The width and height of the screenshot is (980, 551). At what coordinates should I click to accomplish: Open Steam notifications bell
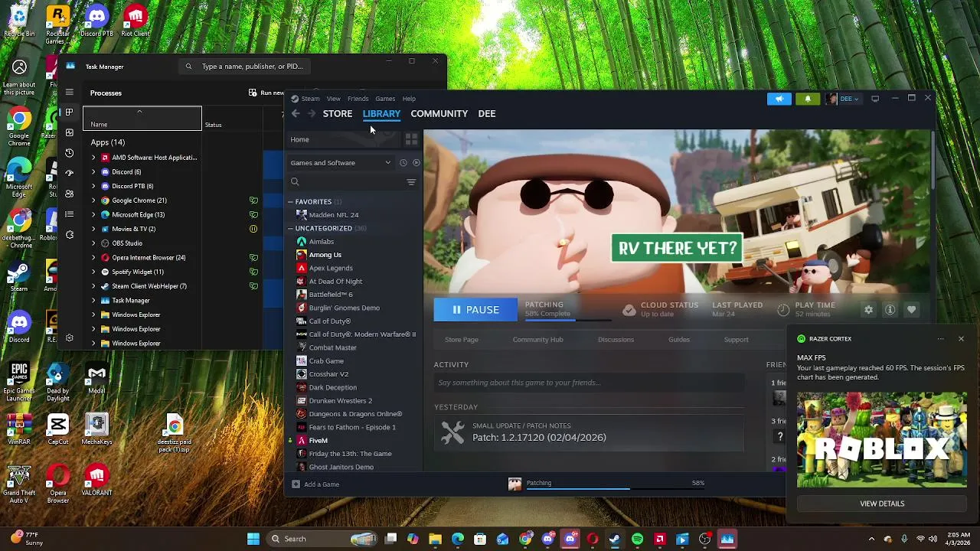[x=807, y=99]
